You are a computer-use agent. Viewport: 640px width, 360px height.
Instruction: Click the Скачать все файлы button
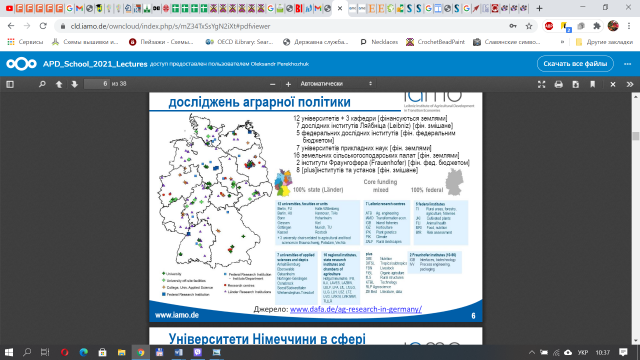[x=575, y=64]
